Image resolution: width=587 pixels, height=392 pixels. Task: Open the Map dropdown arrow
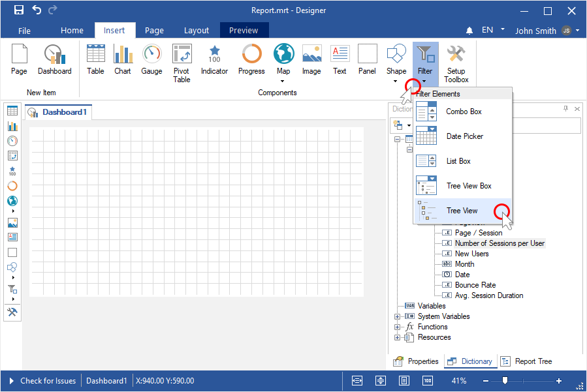283,82
